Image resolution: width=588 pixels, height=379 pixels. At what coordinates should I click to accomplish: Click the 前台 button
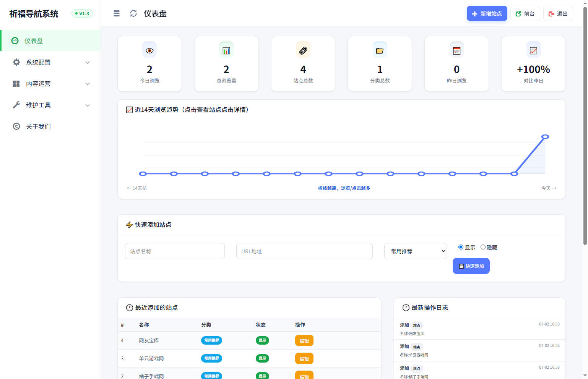pos(525,13)
